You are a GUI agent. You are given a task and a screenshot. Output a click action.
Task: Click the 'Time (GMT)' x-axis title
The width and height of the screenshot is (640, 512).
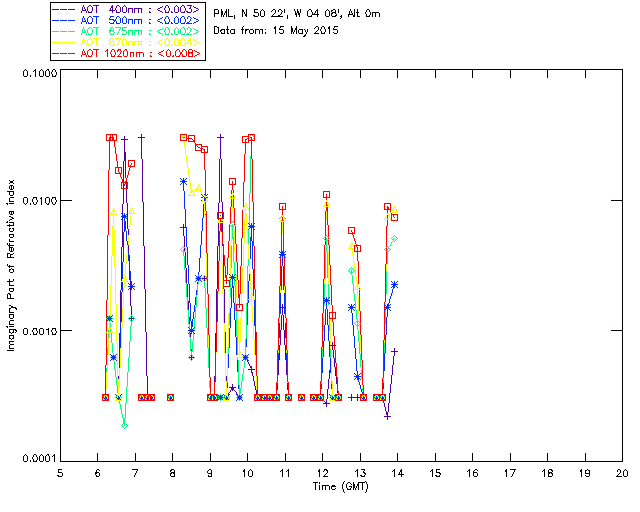click(340, 486)
